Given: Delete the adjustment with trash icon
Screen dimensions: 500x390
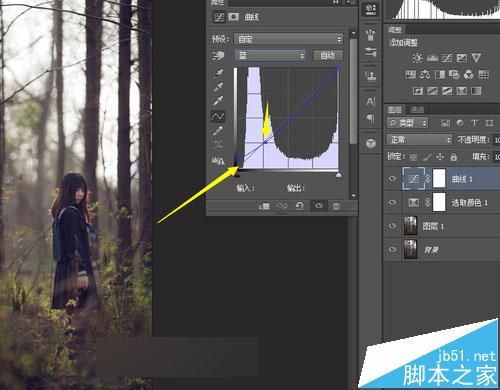Looking at the screenshot, I should click(336, 206).
